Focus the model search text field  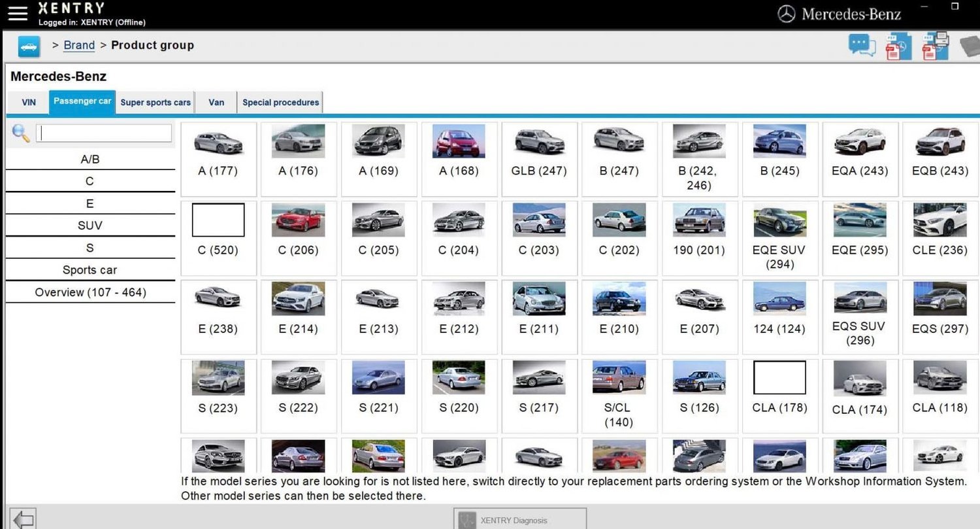click(104, 133)
